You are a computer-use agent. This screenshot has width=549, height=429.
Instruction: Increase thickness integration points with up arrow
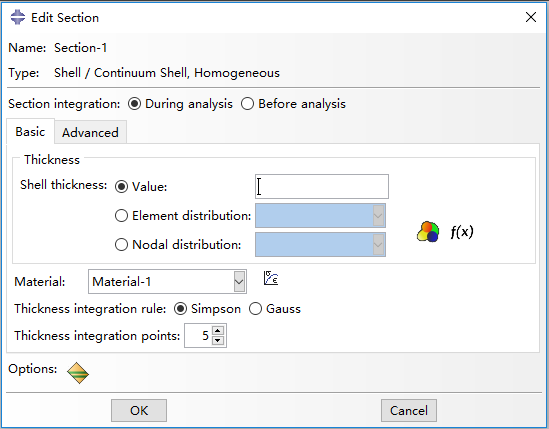(x=218, y=331)
